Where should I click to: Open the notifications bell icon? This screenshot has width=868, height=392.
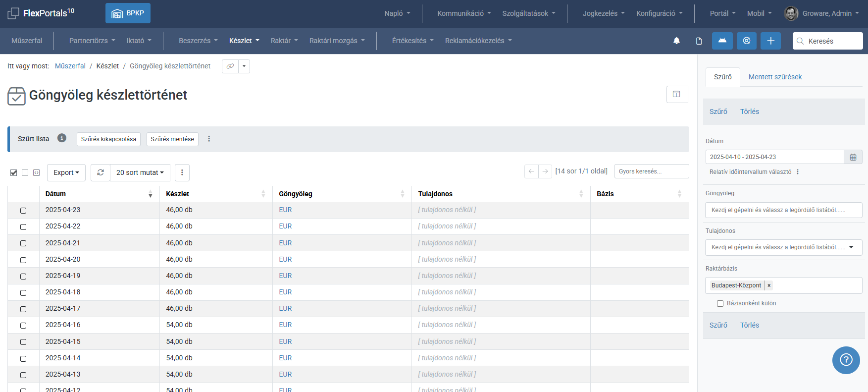(676, 41)
